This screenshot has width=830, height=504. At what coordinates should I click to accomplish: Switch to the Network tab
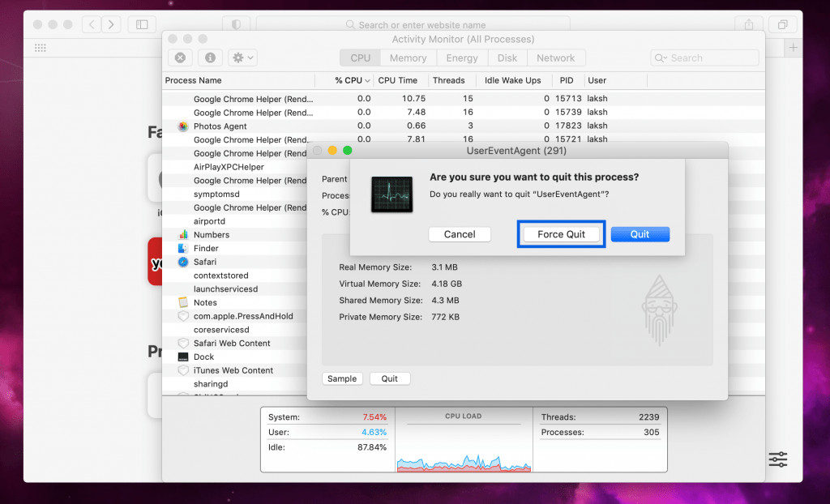point(556,58)
